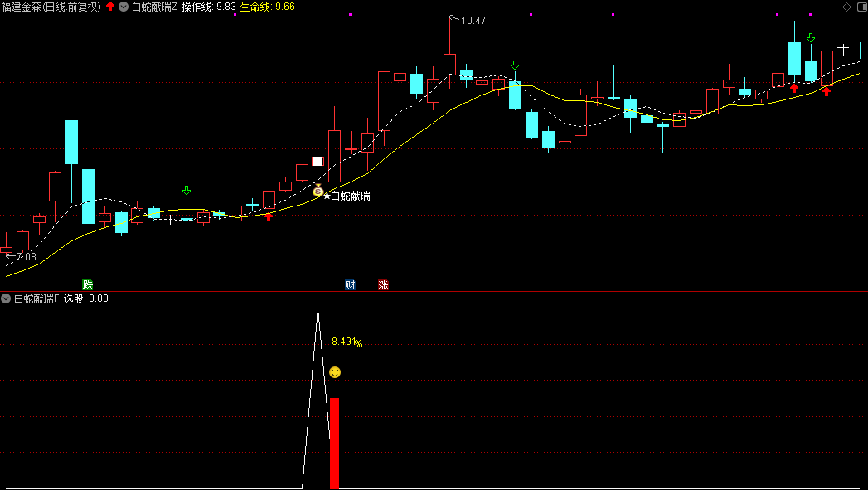Click the leftmost green down arrow
Viewport: 868px width, 490px height.
[187, 191]
